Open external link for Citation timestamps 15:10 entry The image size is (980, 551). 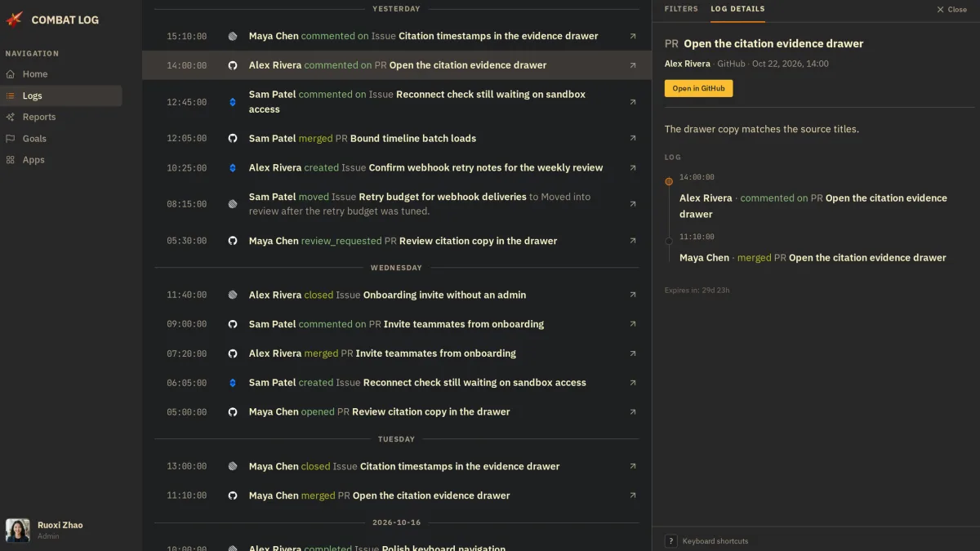[x=633, y=37]
